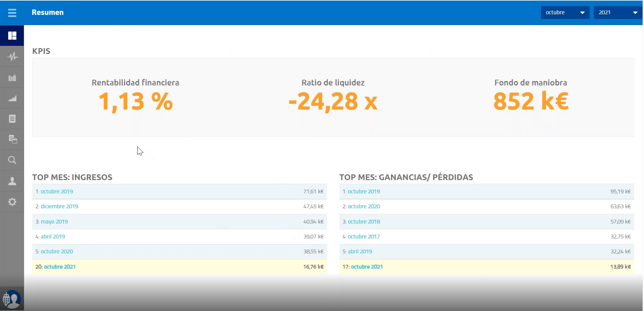Click the city buildings sidebar icon
Image resolution: width=644 pixels, height=311 pixels.
point(12,78)
